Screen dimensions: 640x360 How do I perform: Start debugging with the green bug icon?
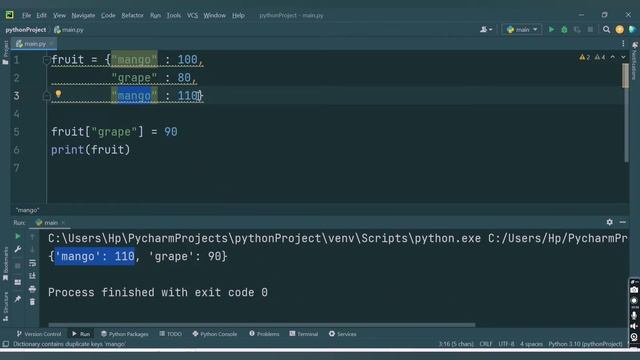click(564, 29)
